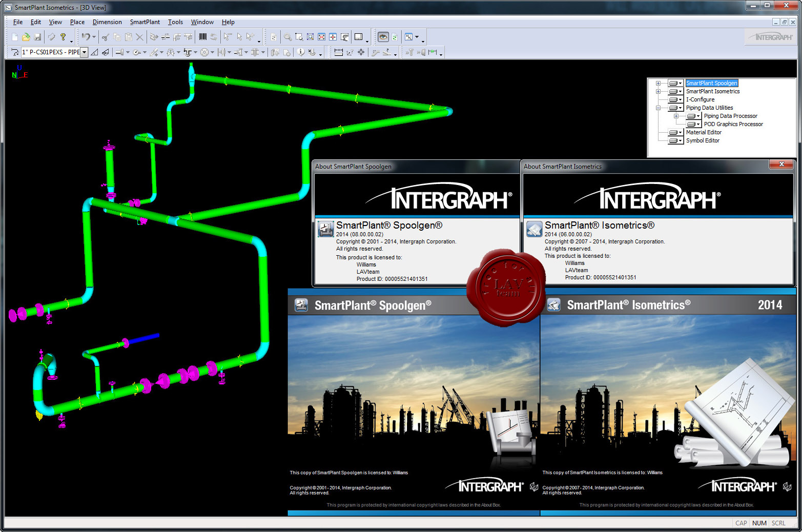Open the Edit menu
This screenshot has width=802, height=532.
(x=36, y=22)
